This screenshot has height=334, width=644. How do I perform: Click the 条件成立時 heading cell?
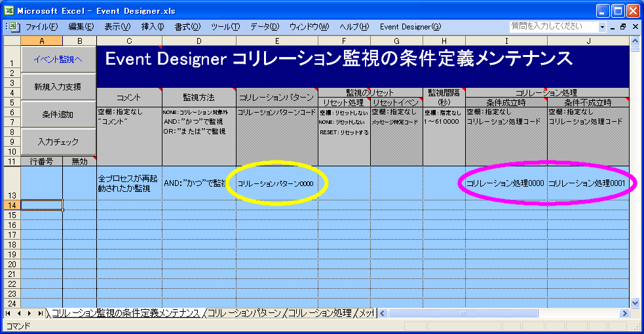[506, 103]
